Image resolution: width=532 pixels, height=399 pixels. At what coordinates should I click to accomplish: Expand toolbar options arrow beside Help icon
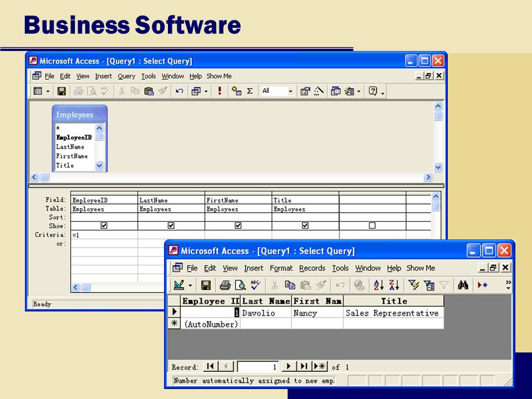[x=383, y=93]
